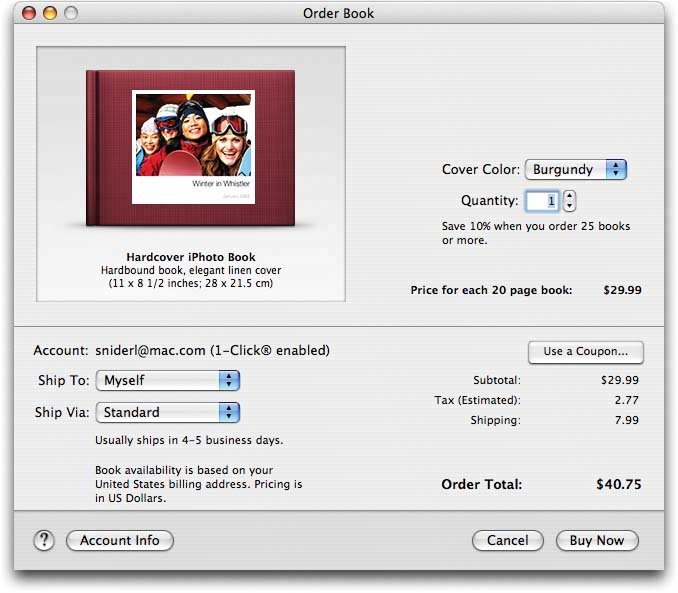Click the Help question mark button
Viewport: 678px width, 593px height.
point(44,540)
